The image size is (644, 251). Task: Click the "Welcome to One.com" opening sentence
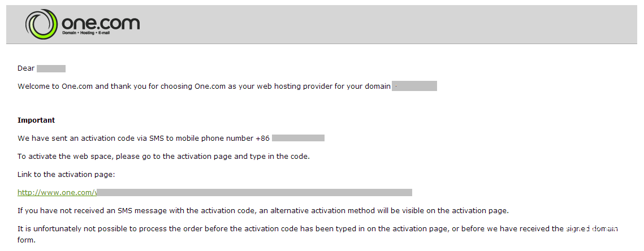point(204,86)
